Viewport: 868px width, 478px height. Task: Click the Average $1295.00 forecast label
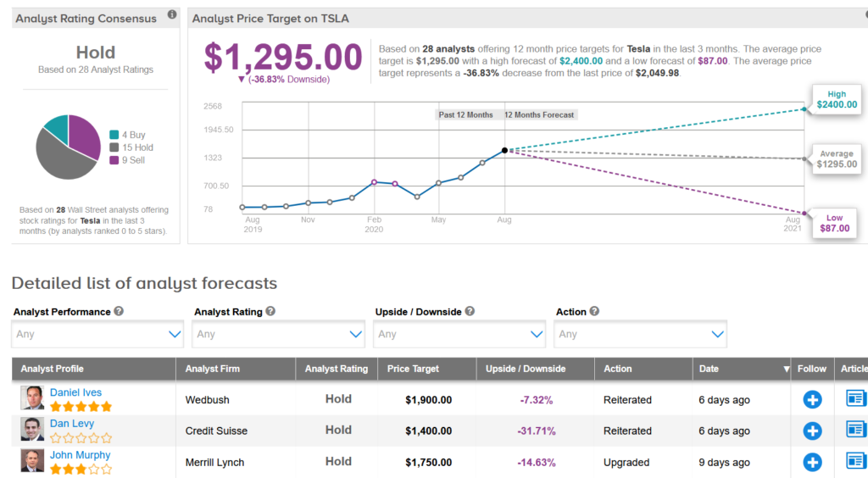[837, 159]
